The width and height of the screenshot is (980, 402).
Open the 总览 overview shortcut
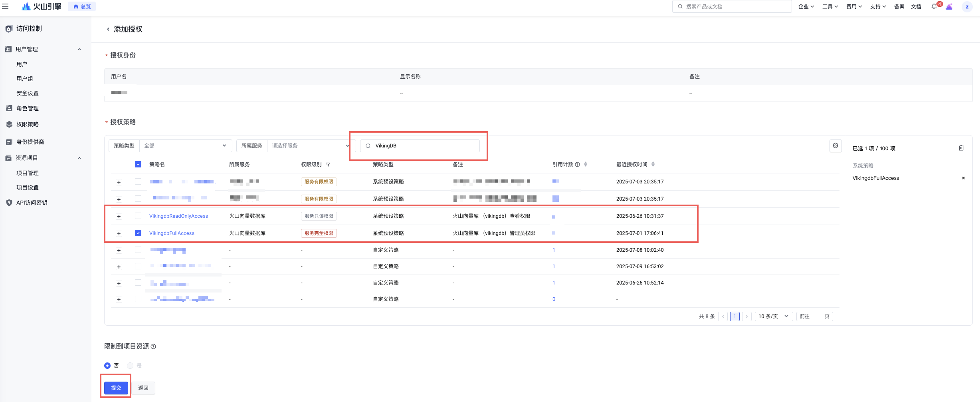pos(82,6)
